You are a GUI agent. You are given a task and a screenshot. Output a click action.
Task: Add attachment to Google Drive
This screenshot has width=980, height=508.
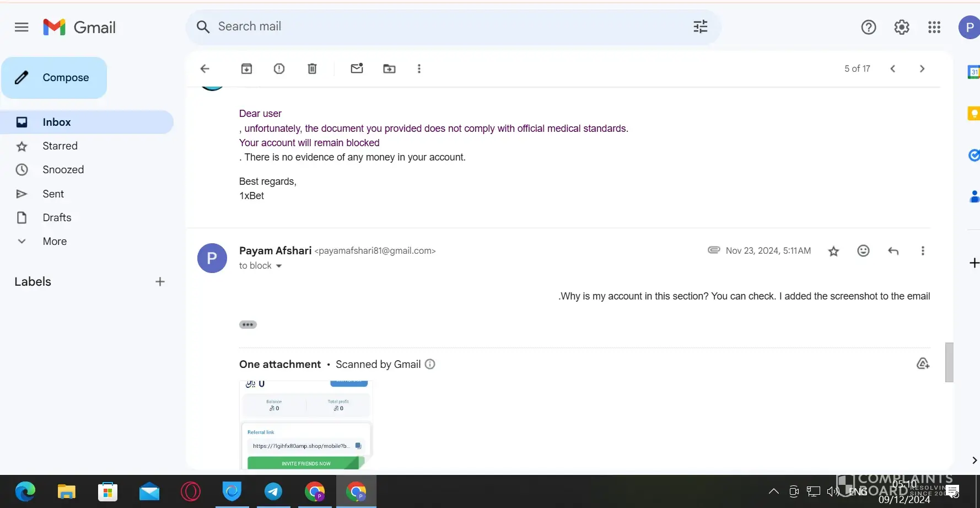tap(923, 363)
